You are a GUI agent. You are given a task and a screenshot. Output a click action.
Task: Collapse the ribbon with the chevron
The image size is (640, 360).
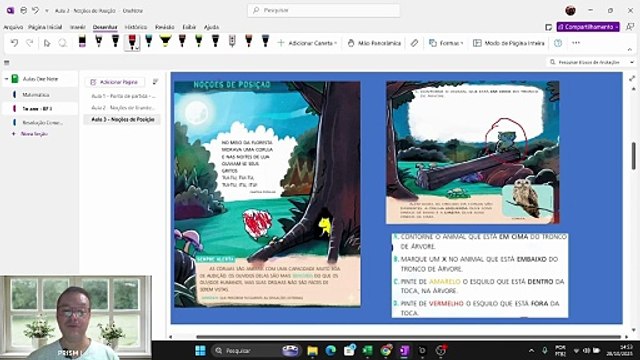(630, 50)
